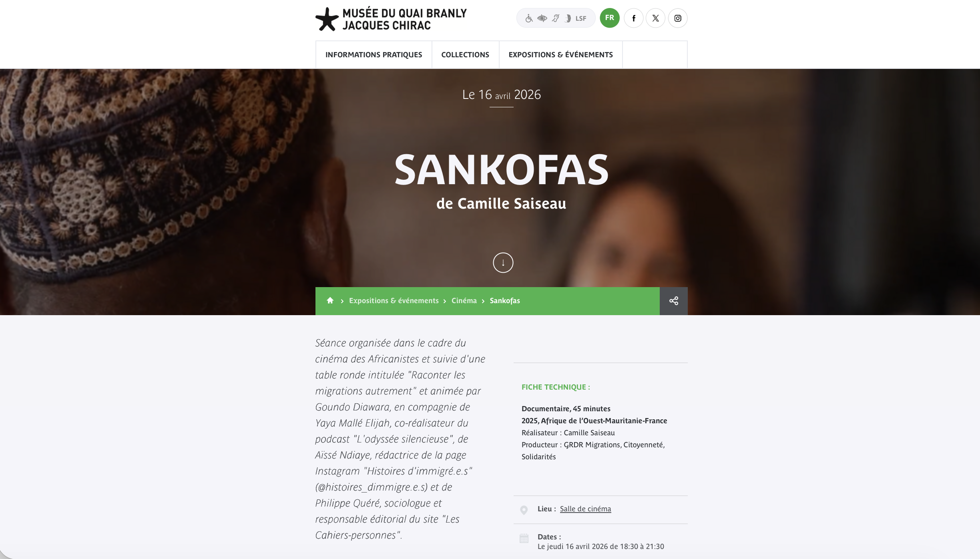Image resolution: width=980 pixels, height=559 pixels.
Task: Click the circular down-arrow scroll button
Action: coord(503,263)
